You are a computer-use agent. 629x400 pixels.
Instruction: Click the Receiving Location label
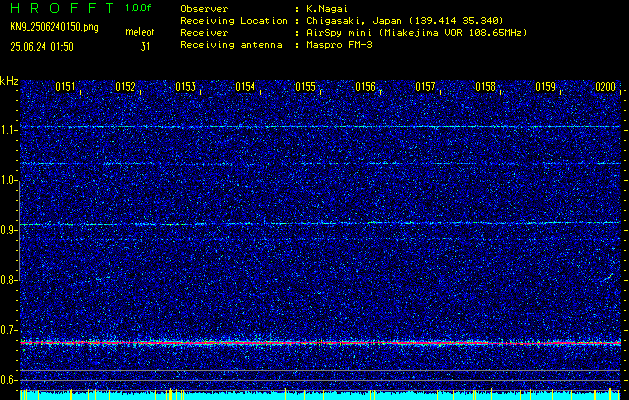[x=234, y=21]
